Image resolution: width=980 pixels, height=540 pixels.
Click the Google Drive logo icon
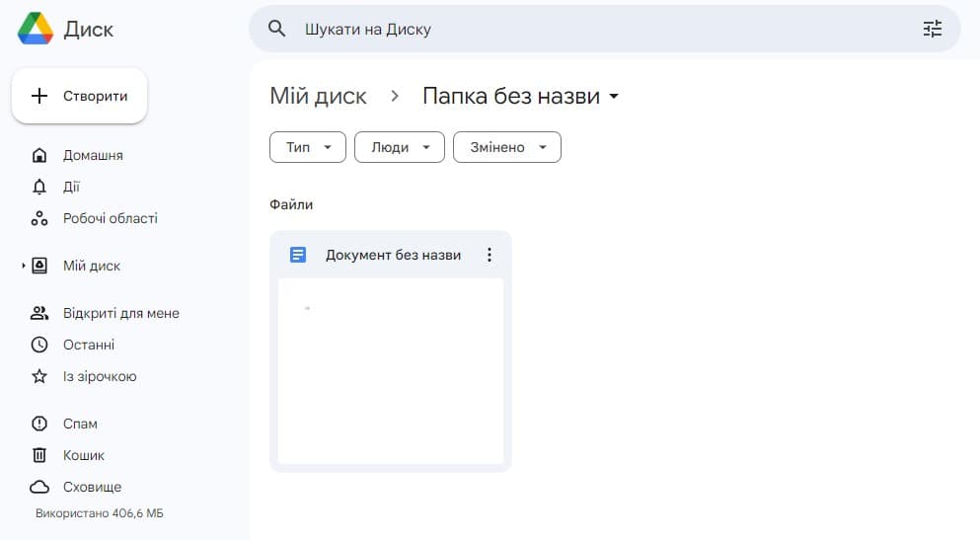coord(36,29)
